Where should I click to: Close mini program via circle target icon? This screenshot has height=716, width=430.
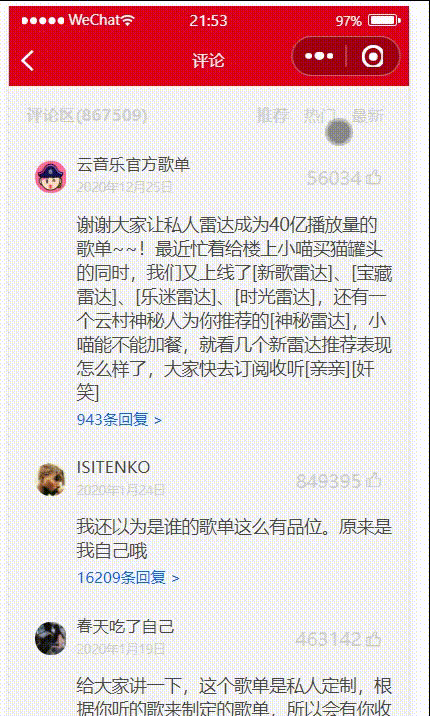pos(372,57)
